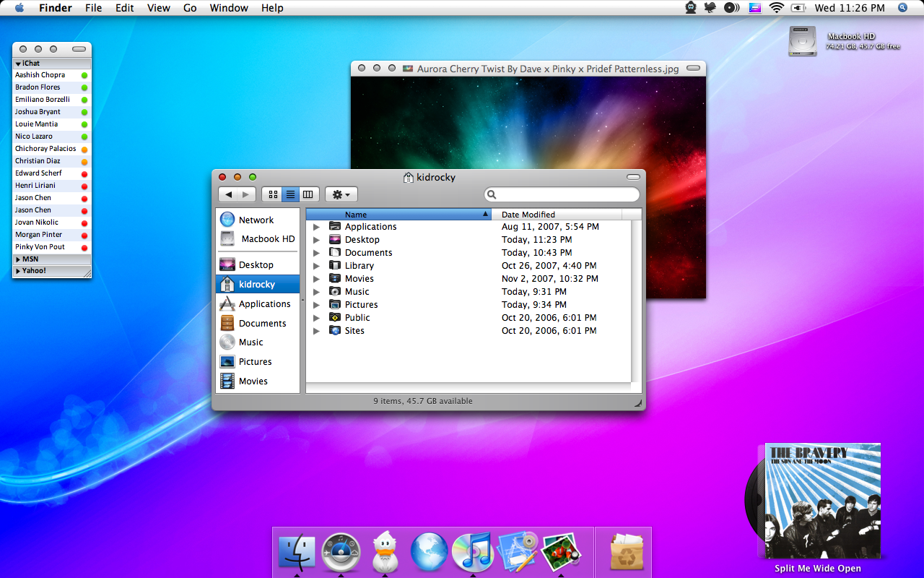Viewport: 924px width, 578px height.
Task: Toggle image window toolbar pill button
Action: coord(693,69)
